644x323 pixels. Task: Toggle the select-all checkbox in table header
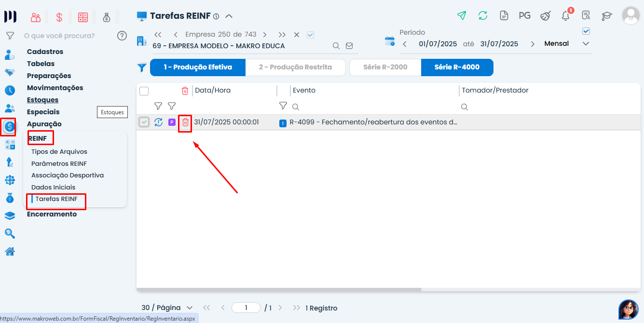pyautogui.click(x=144, y=91)
